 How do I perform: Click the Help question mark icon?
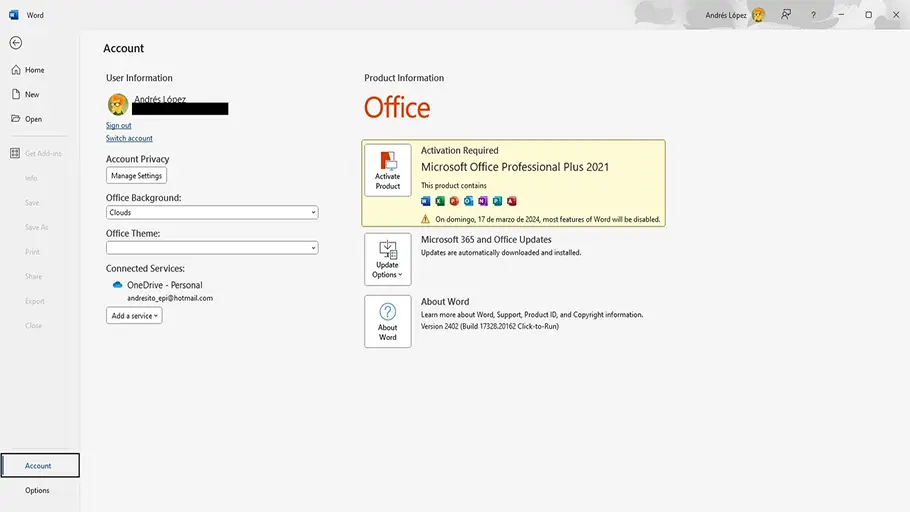tap(813, 15)
